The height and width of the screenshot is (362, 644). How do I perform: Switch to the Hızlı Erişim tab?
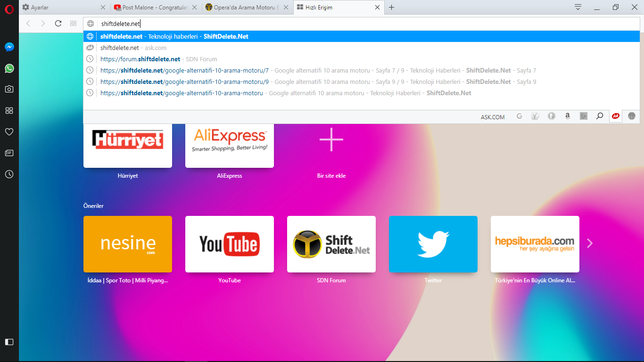coord(339,8)
